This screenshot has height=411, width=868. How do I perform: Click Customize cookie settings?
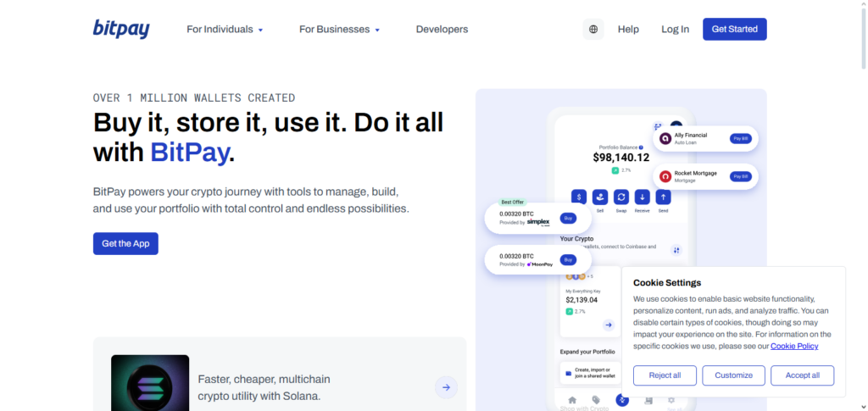coord(733,375)
